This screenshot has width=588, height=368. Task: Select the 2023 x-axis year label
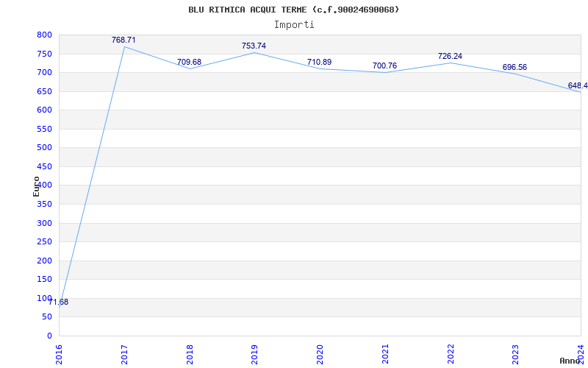pyautogui.click(x=516, y=355)
